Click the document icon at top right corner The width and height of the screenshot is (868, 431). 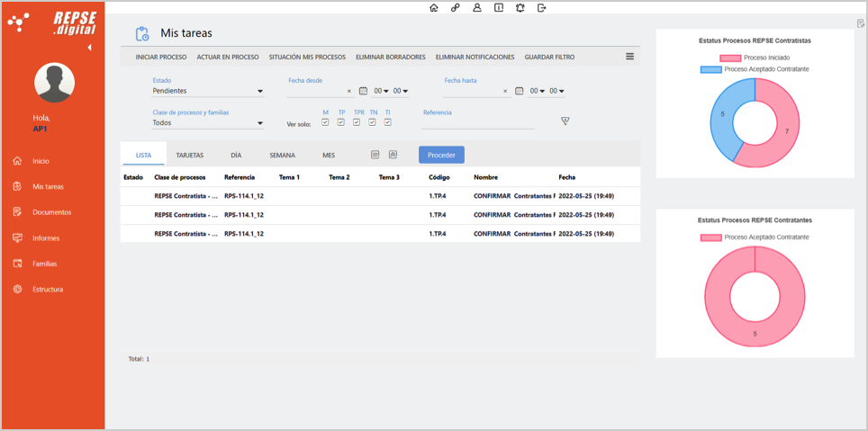860,23
